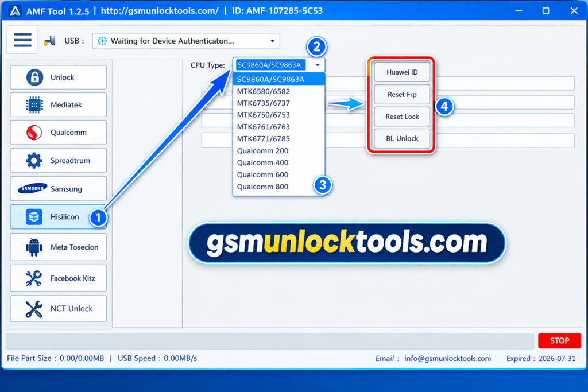Click the input field beside Reset Lock
588x392 pixels.
coord(505,121)
